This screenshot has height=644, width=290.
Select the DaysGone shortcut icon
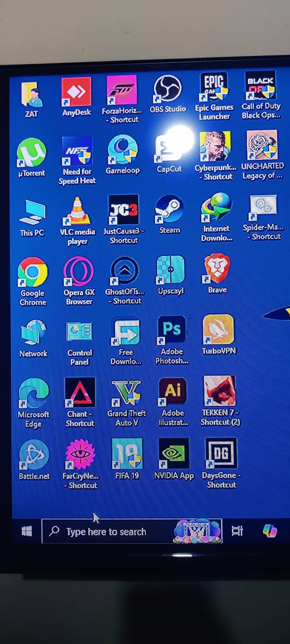[221, 453]
